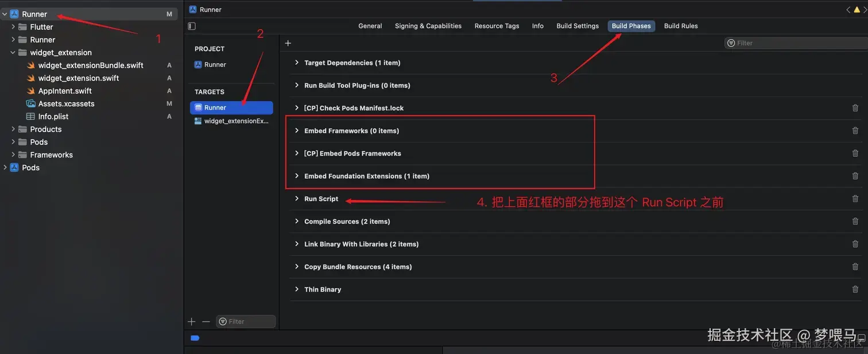
Task: Open widget_extension.swift file
Action: (x=79, y=78)
